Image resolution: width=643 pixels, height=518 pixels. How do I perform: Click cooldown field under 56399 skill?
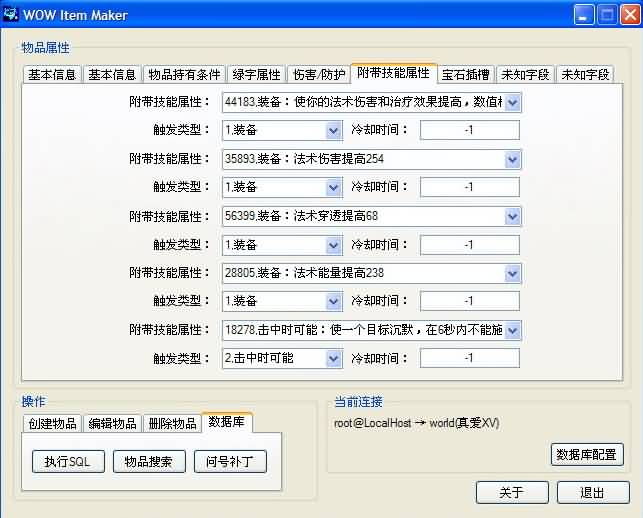click(x=470, y=245)
